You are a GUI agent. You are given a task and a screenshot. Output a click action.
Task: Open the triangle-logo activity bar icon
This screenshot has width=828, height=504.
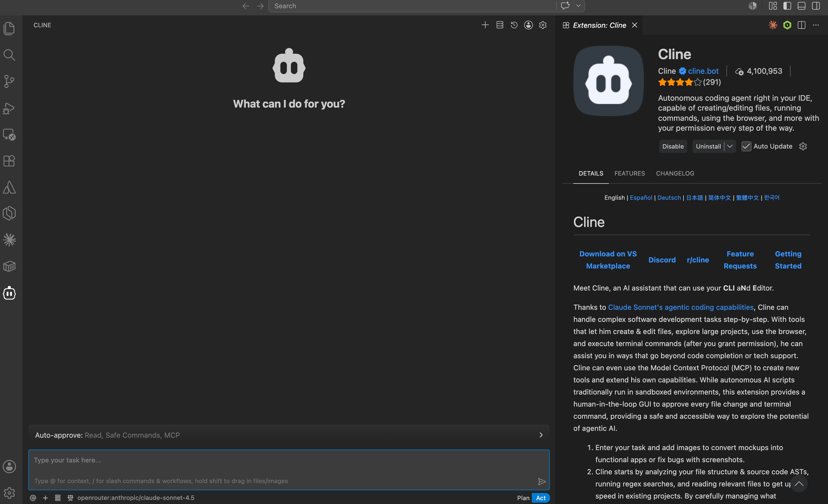click(9, 187)
